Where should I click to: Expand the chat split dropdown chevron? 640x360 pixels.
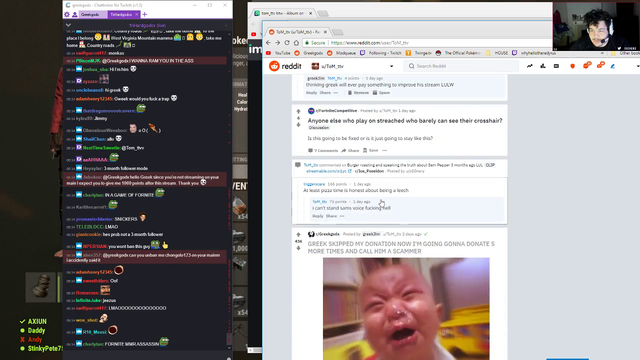pyautogui.click(x=68, y=25)
